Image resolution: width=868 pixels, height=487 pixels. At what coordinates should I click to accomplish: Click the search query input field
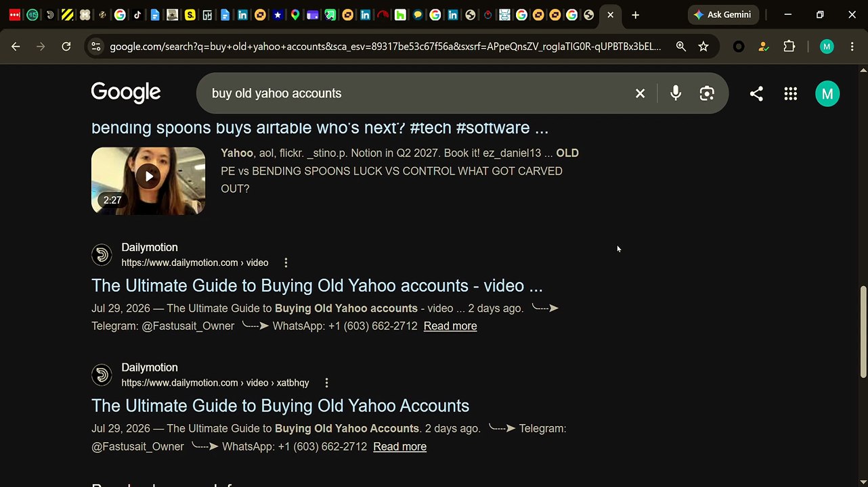[x=413, y=93]
